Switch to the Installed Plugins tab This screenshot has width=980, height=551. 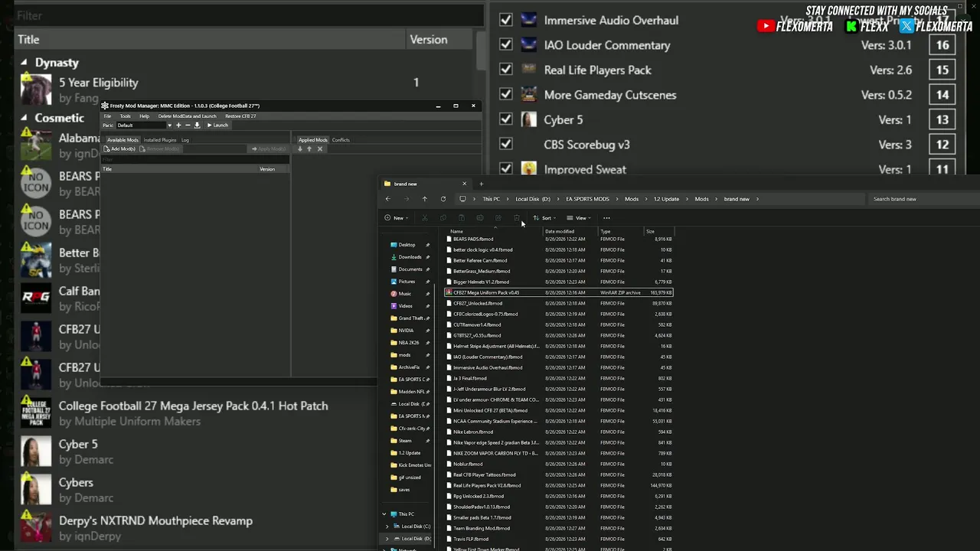(160, 140)
